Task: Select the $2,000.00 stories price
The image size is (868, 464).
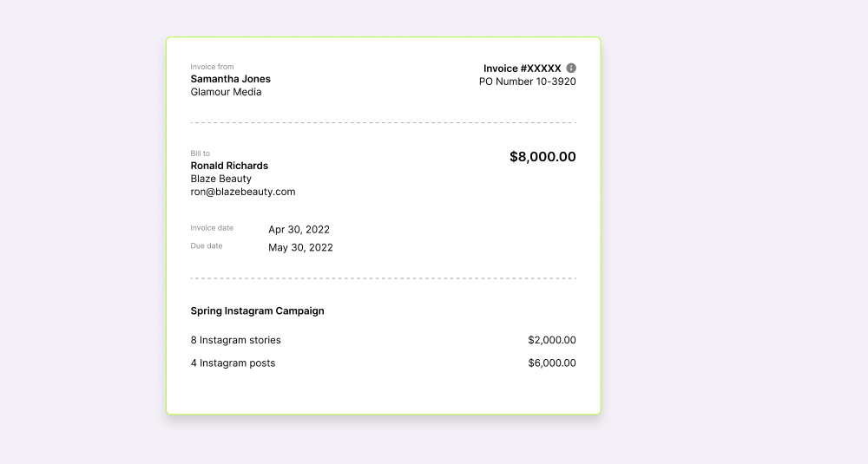Action: point(552,340)
